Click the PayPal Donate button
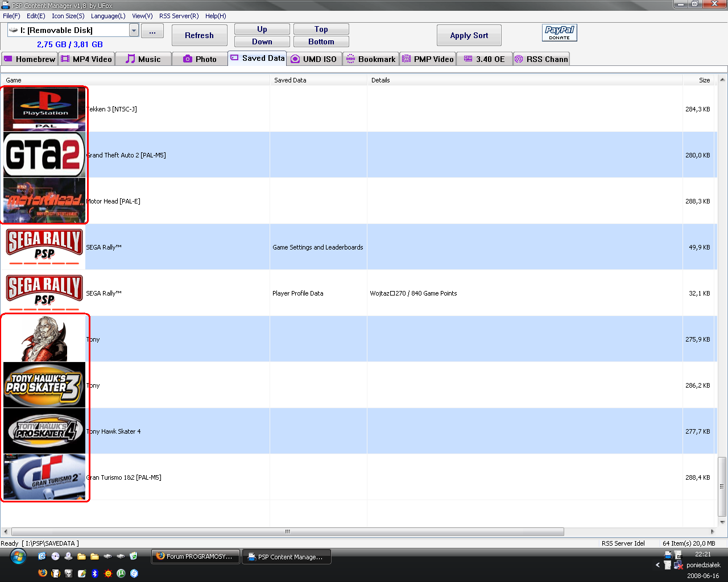 pos(560,33)
